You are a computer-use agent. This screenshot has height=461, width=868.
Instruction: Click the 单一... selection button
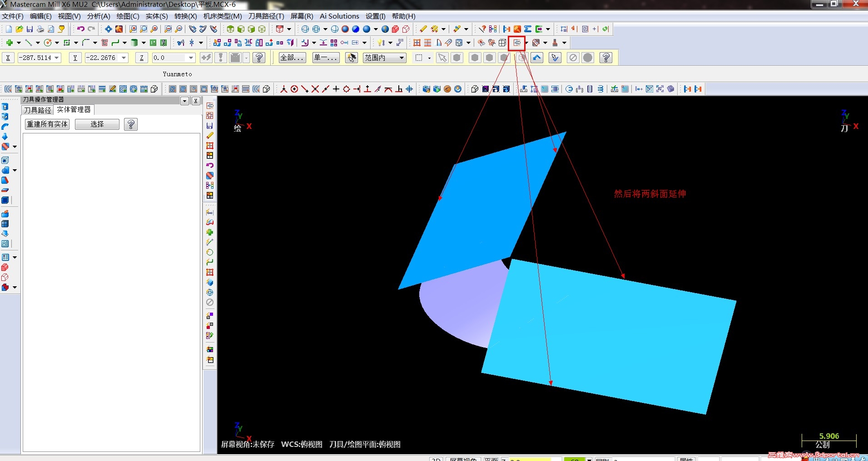[x=326, y=58]
